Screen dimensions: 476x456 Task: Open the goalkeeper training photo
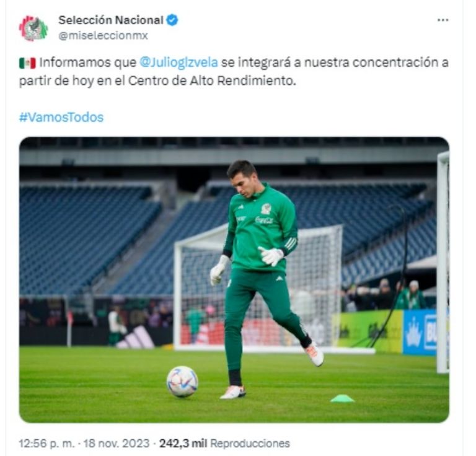[x=234, y=279]
